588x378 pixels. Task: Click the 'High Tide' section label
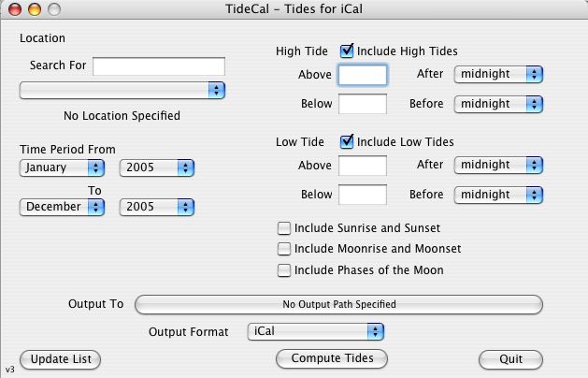pyautogui.click(x=302, y=51)
